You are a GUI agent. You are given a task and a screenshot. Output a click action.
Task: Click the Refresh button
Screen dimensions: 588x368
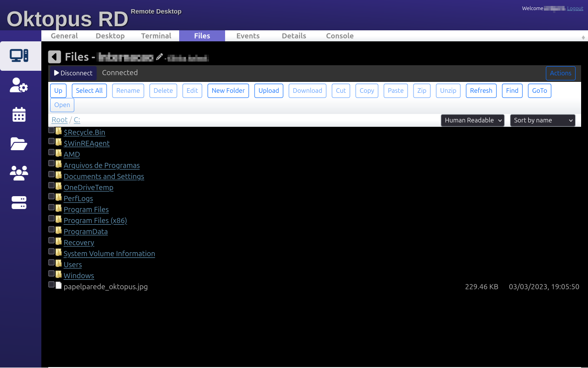coord(481,91)
